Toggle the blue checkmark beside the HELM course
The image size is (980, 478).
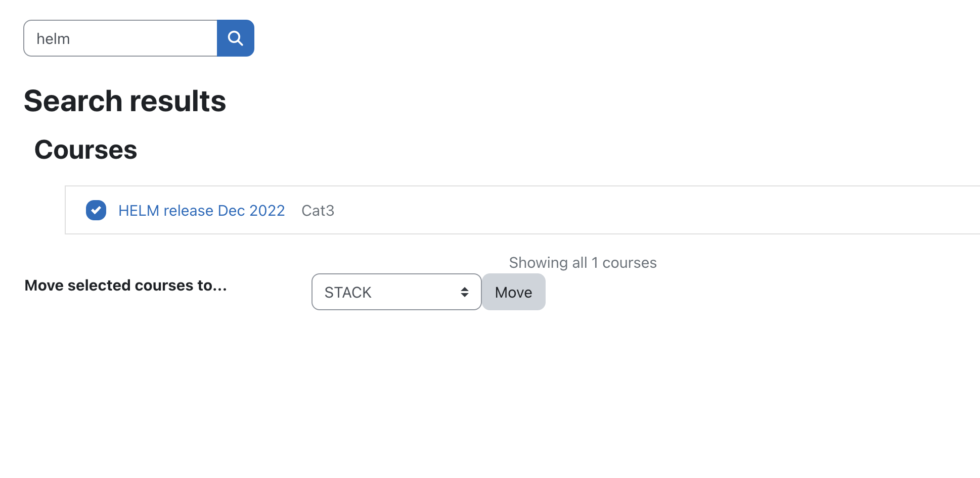click(x=96, y=210)
